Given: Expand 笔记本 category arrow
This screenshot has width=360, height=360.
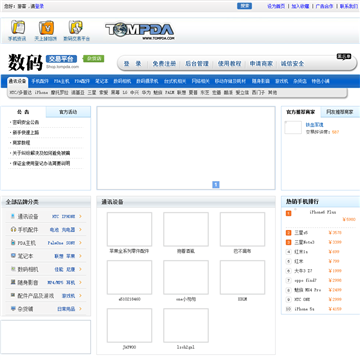Looking at the screenshot, I should point(80,256).
